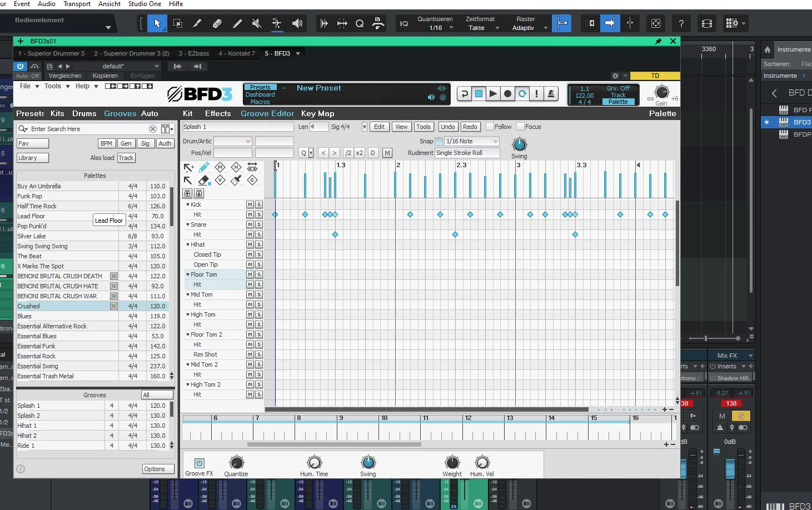Mute the Hihat row

(x=250, y=244)
